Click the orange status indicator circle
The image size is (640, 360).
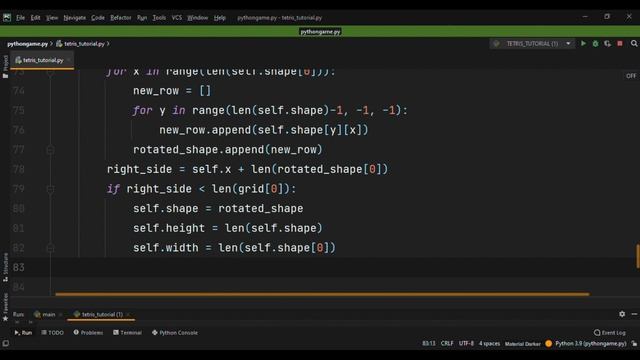[549, 344]
